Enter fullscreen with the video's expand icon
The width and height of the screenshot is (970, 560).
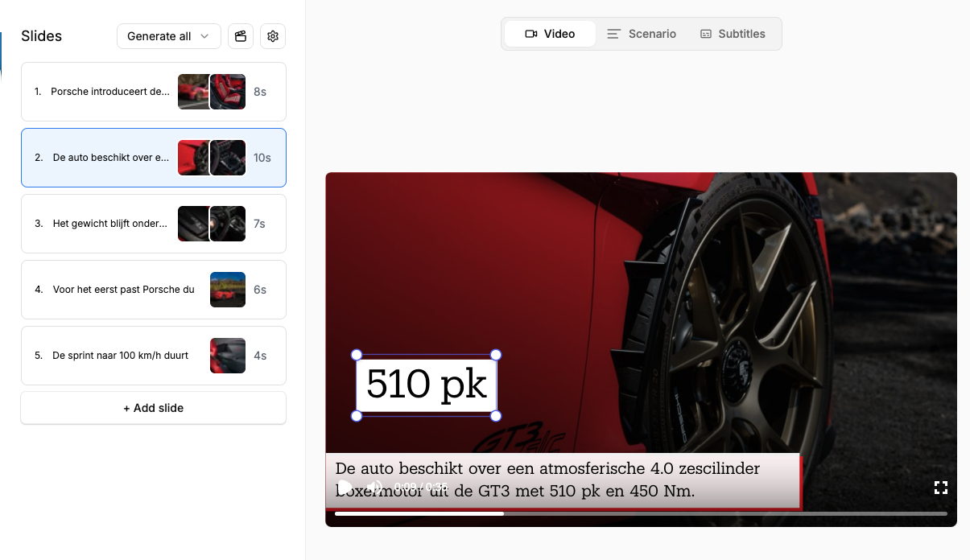(940, 487)
